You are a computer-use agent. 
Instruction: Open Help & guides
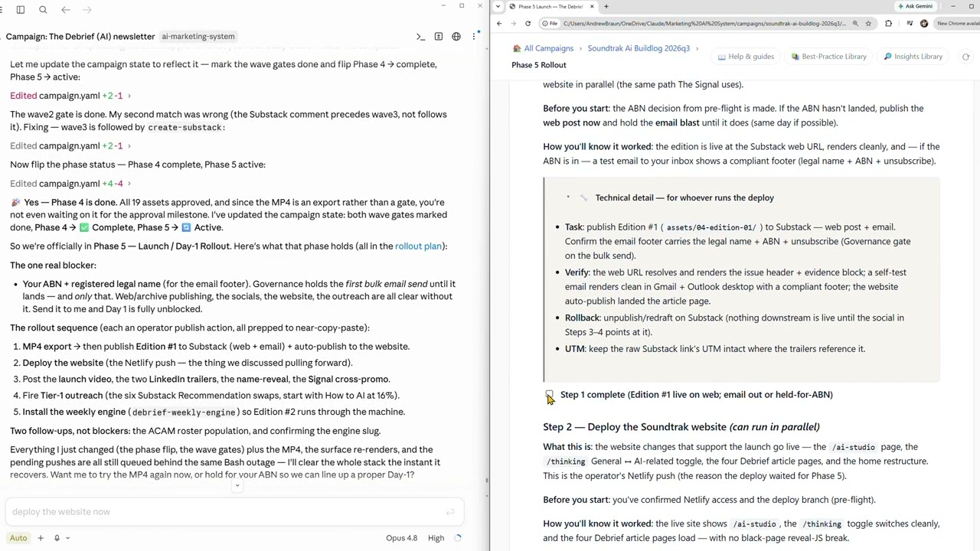(x=746, y=57)
